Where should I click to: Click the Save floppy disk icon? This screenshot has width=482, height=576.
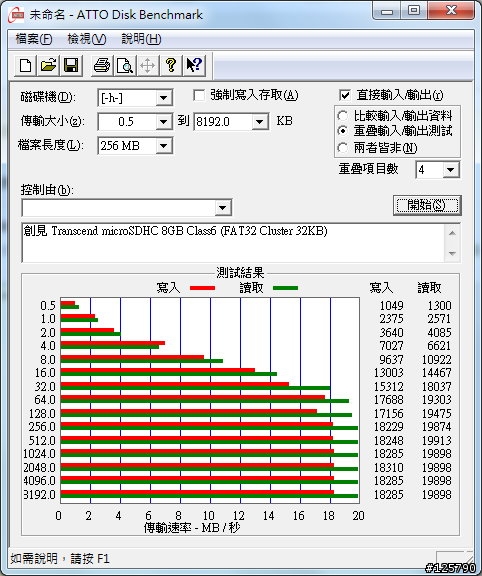coord(71,66)
